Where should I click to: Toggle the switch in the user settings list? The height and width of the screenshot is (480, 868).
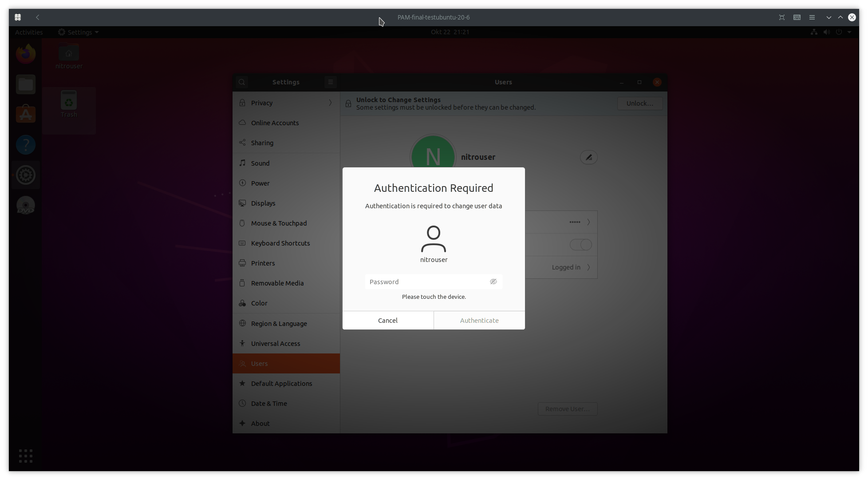coord(580,245)
